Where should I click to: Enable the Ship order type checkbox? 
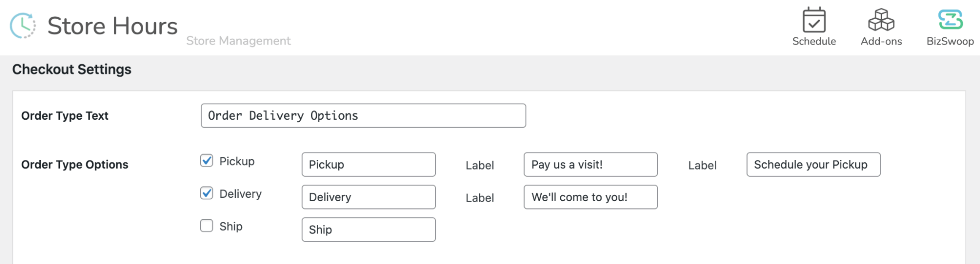(x=207, y=226)
